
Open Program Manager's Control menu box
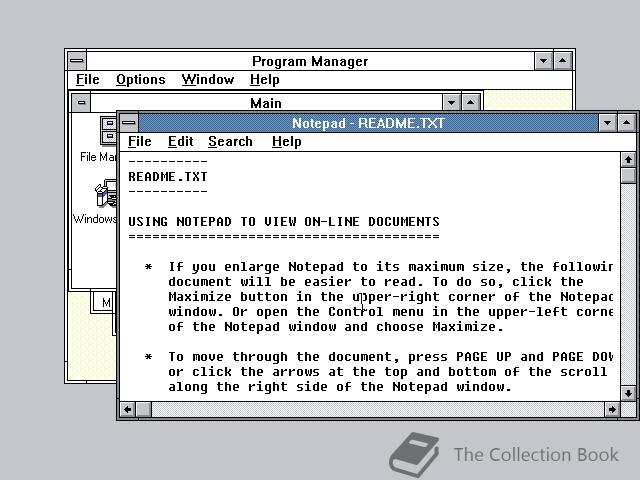click(77, 61)
